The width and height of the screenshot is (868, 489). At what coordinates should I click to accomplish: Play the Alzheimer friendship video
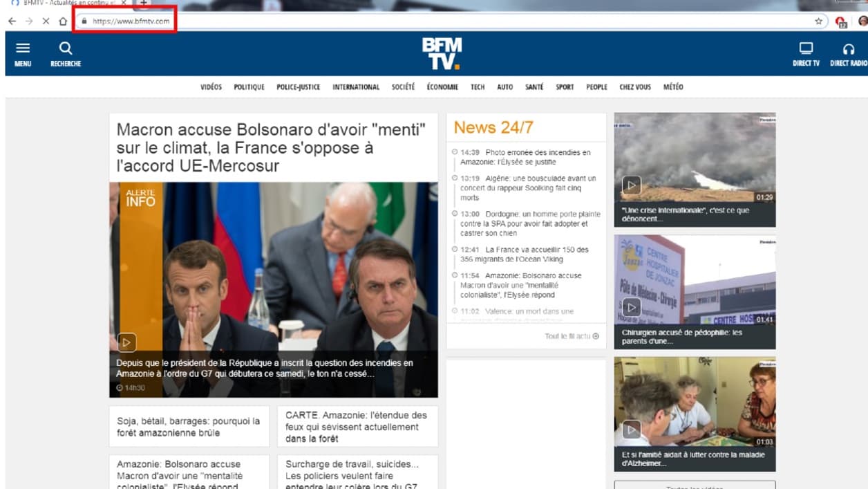pyautogui.click(x=631, y=430)
